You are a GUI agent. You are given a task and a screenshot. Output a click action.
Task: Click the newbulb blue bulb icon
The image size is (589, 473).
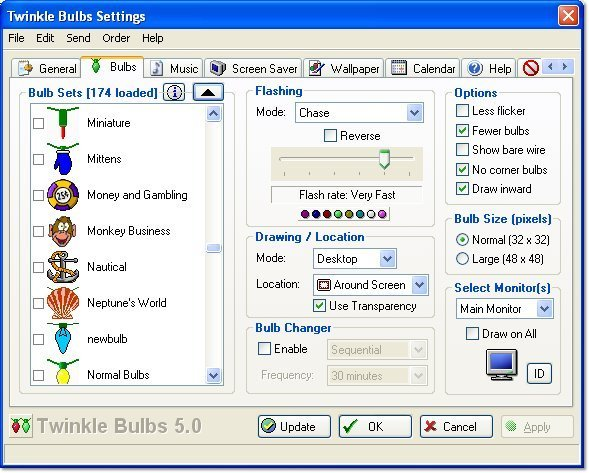point(63,339)
